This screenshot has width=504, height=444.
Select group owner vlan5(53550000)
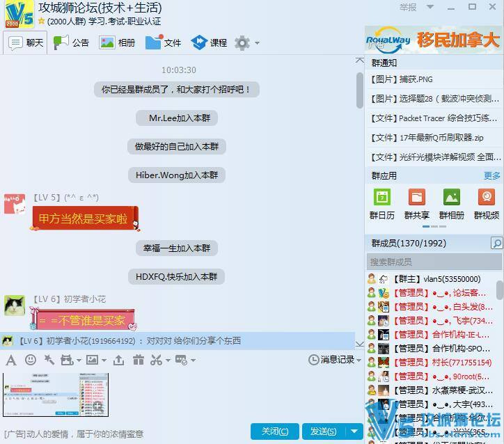(431, 279)
